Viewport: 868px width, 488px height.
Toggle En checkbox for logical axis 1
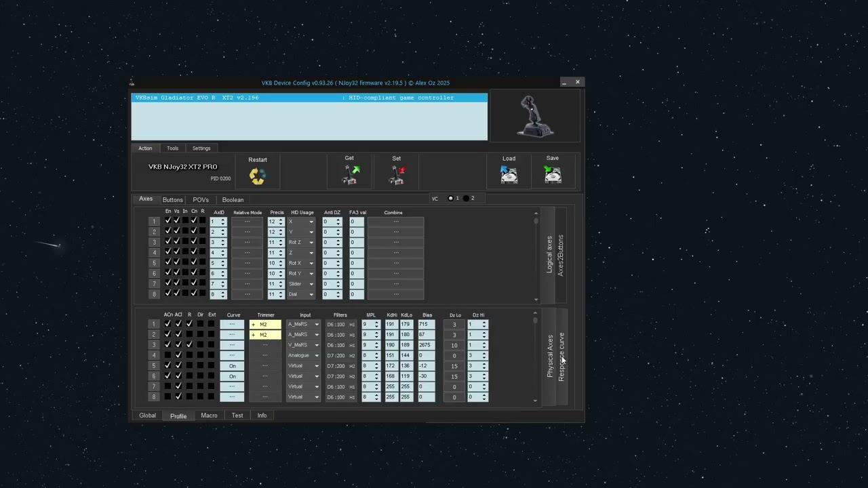pyautogui.click(x=168, y=221)
